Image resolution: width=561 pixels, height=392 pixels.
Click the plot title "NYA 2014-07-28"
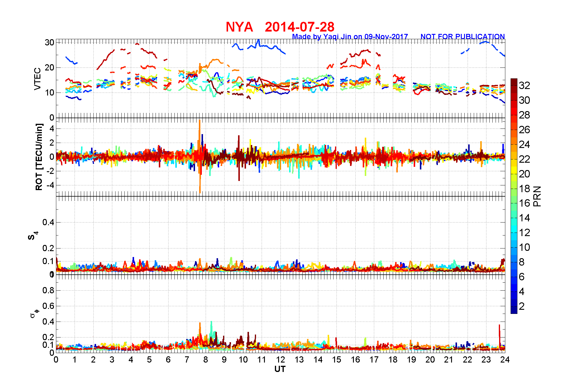pos(280,27)
